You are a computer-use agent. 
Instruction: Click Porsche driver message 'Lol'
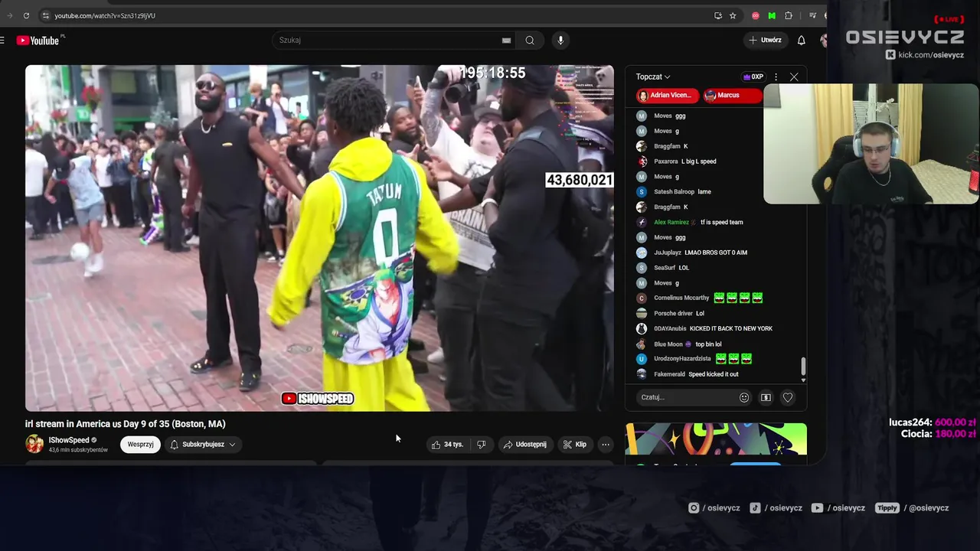pos(700,313)
